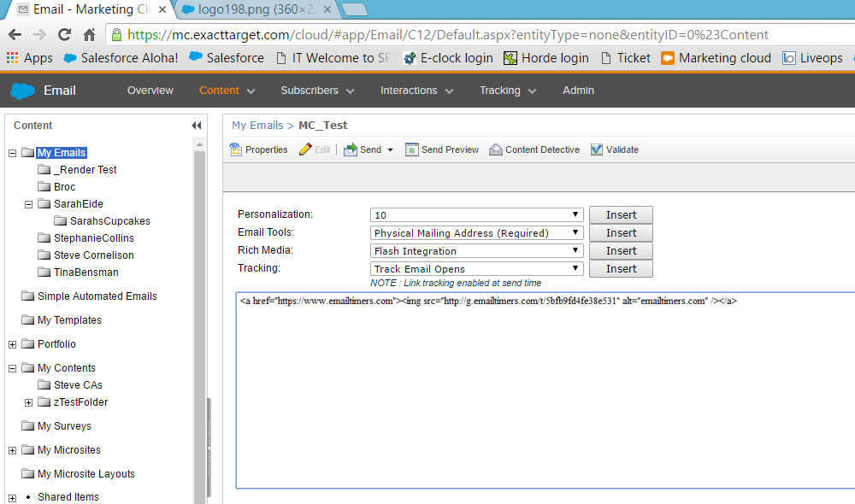Click the Content tree scrollbar up arrow

point(199,144)
